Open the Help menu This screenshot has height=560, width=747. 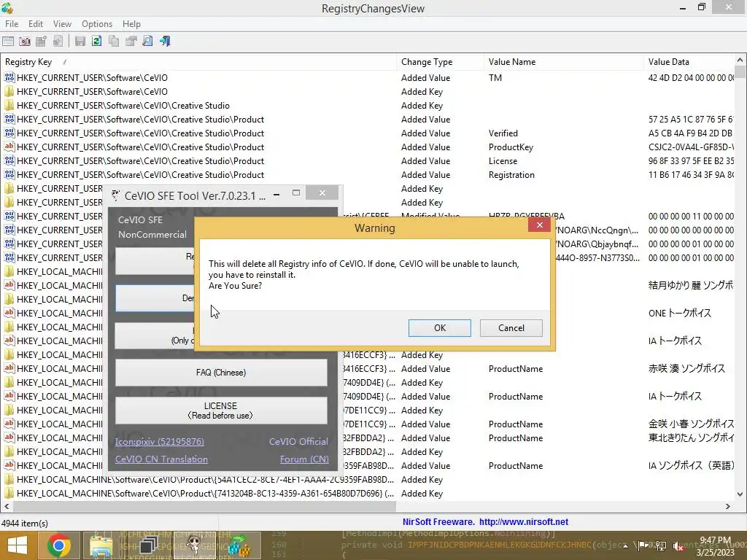tap(131, 24)
